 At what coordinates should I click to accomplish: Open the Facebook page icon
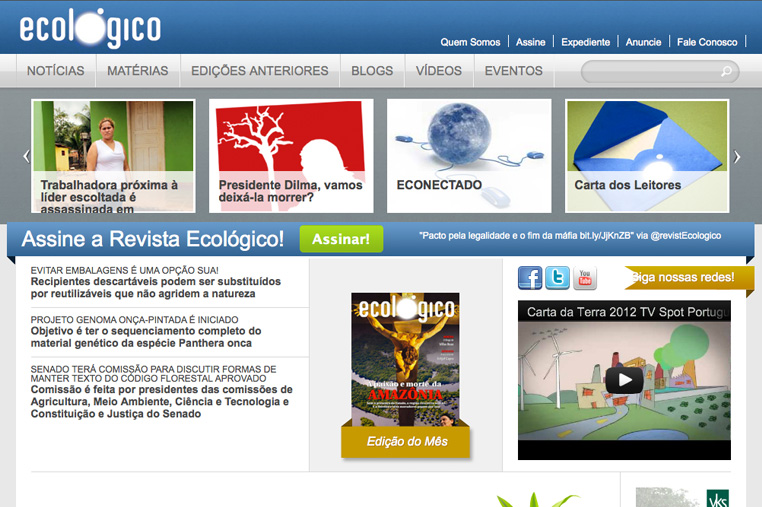pos(530,278)
